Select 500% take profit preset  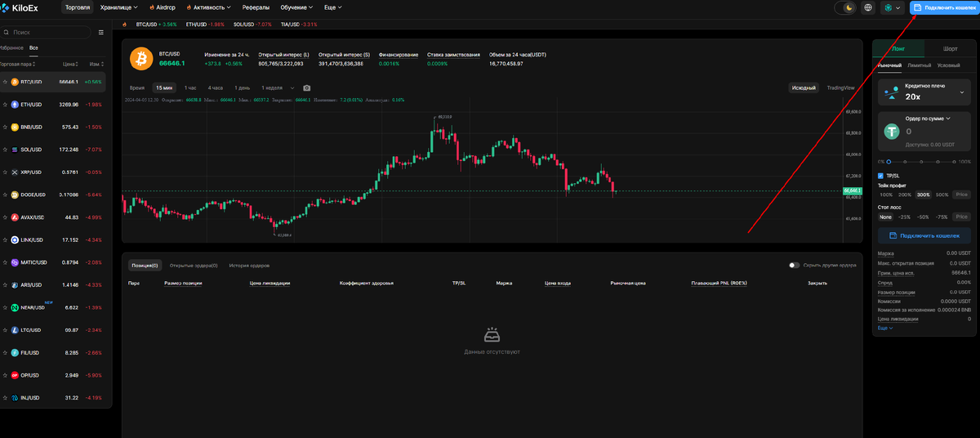pos(942,194)
